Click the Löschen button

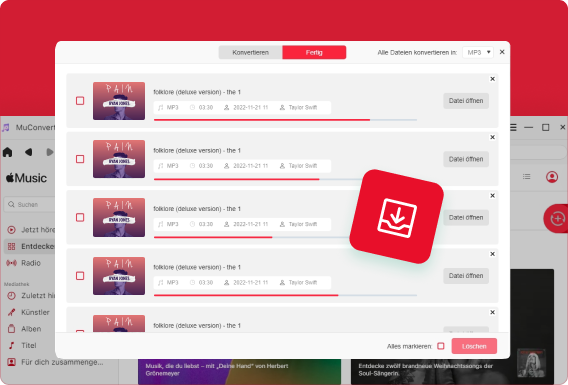[474, 346]
